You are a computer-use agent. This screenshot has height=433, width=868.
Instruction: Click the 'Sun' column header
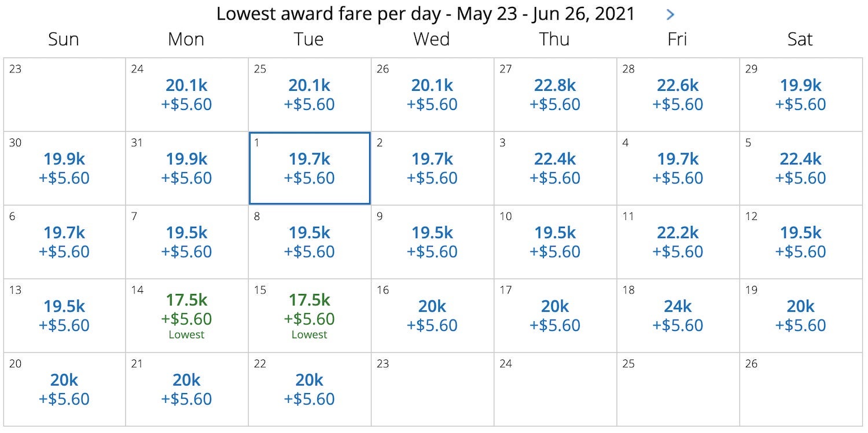coord(64,39)
